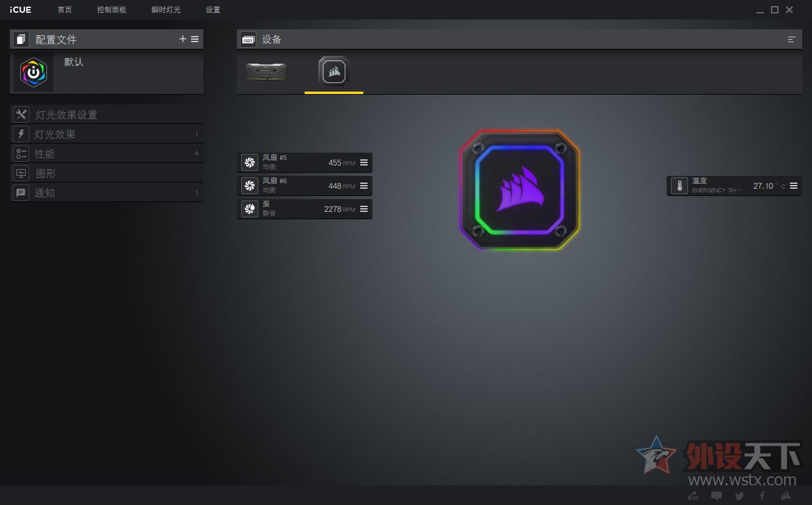The height and width of the screenshot is (505, 812).
Task: Open the 24-hour support phone icon
Action: (693, 496)
